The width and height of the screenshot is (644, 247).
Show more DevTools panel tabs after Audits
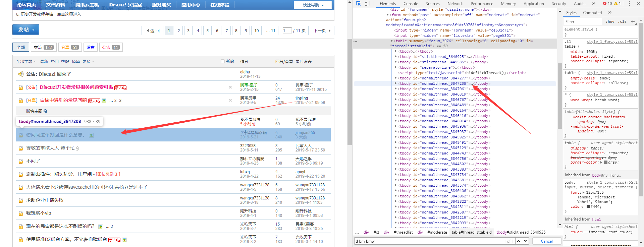(594, 3)
